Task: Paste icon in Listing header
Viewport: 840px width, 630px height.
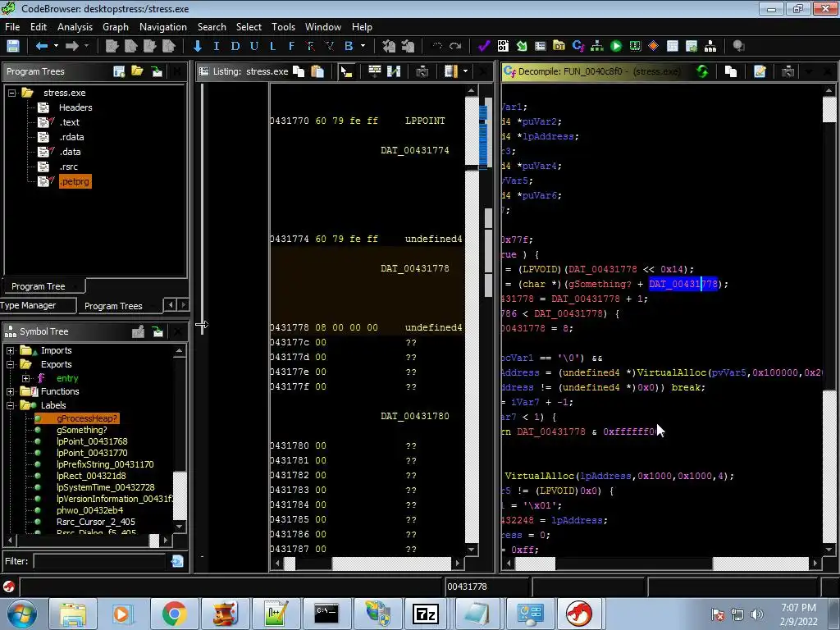Action: tap(317, 71)
